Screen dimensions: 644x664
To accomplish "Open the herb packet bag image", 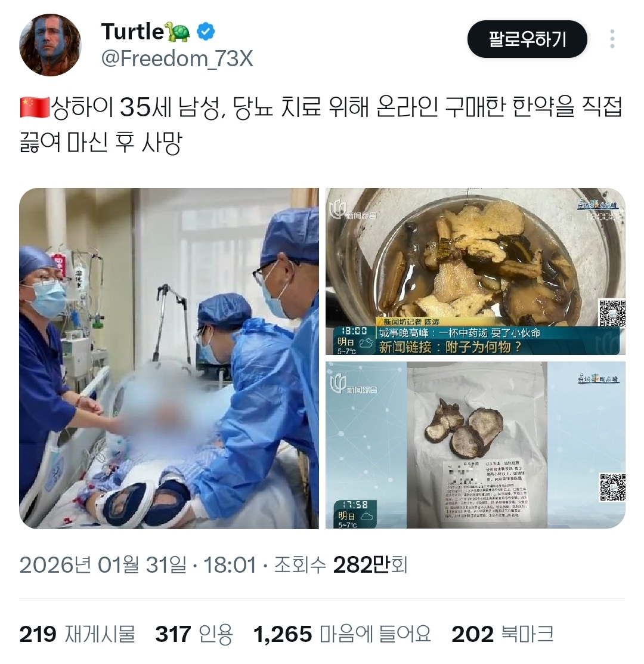I will [475, 445].
